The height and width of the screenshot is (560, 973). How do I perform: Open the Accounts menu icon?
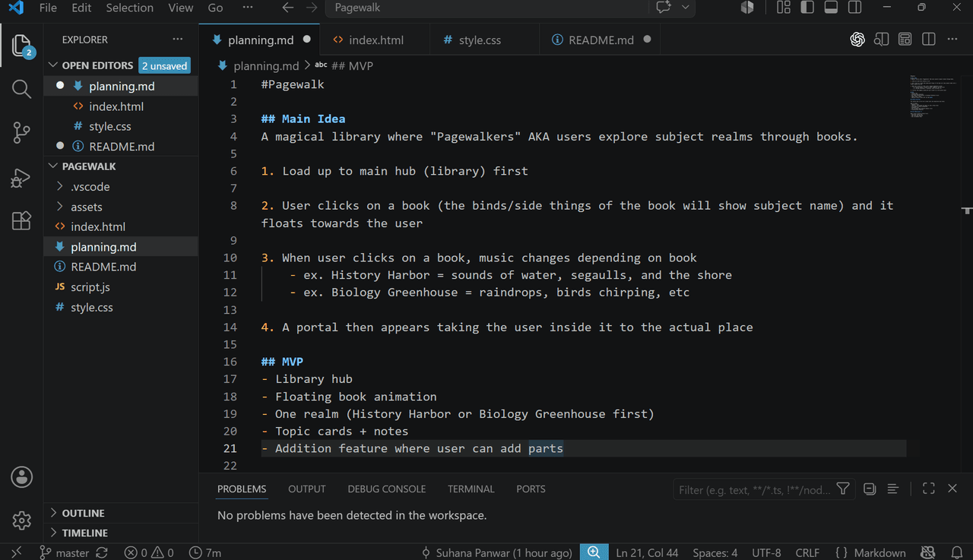[21, 477]
